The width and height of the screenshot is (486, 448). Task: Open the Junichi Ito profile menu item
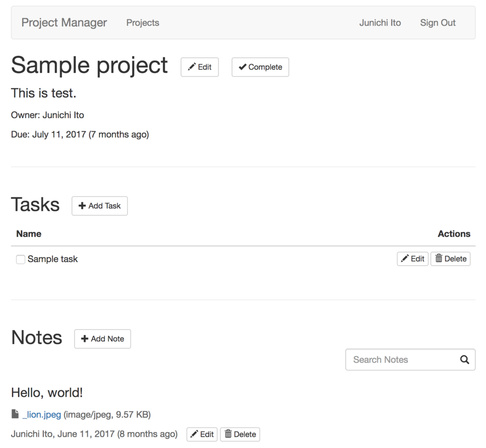(380, 23)
